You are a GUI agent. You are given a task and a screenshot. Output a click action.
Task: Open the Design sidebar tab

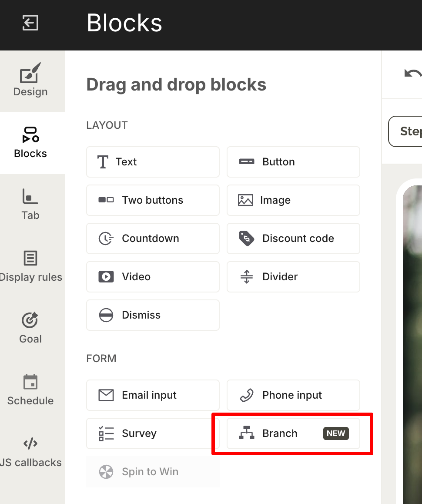pos(30,81)
